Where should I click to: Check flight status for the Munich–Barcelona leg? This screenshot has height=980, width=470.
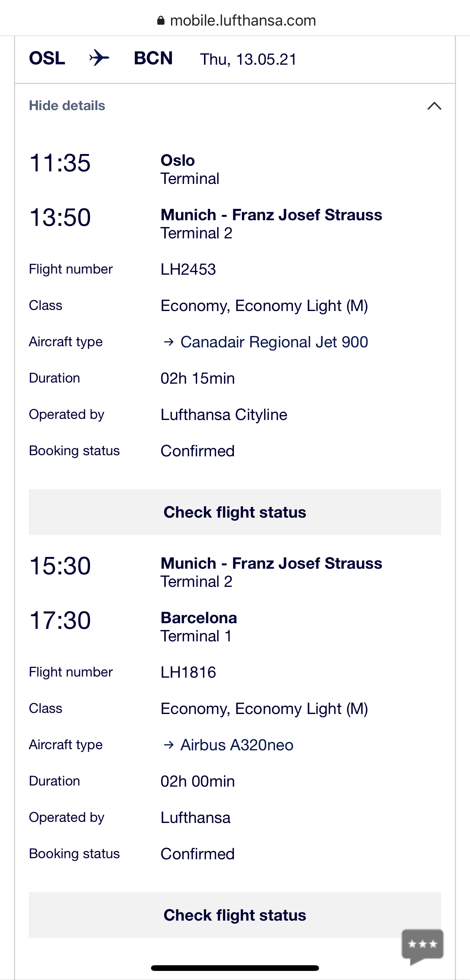click(x=235, y=915)
